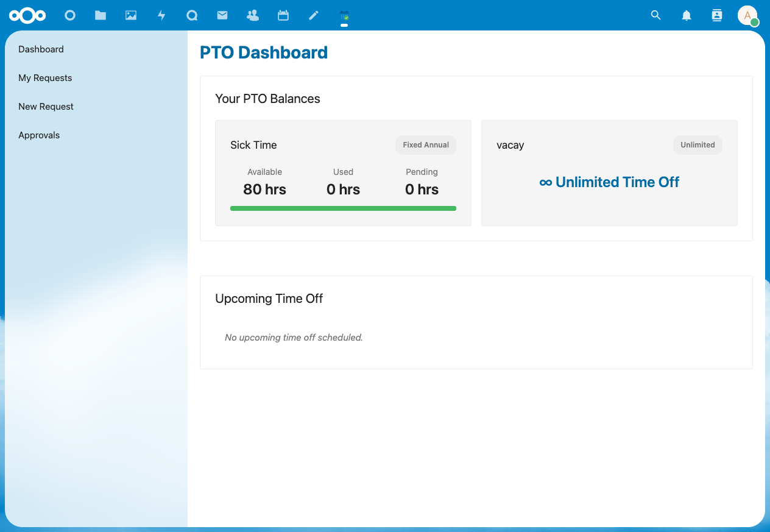
Task: Open the Notes app (pencil icon)
Action: click(314, 15)
